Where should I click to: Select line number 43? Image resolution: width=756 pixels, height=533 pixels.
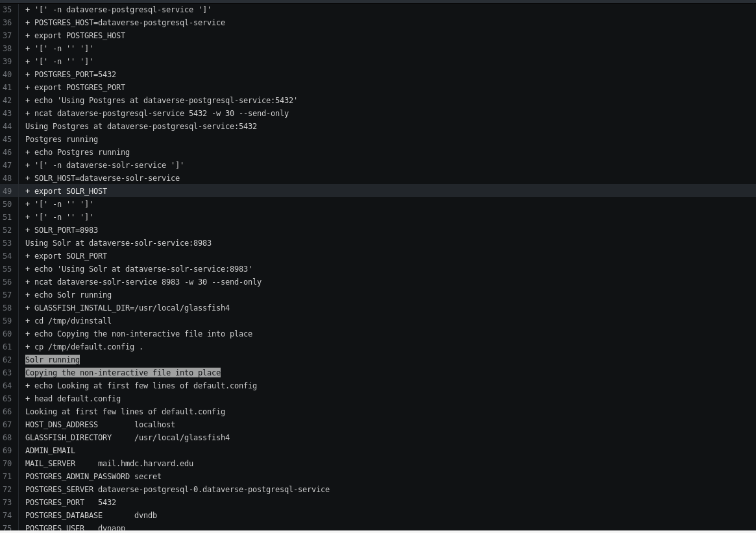click(x=6, y=113)
